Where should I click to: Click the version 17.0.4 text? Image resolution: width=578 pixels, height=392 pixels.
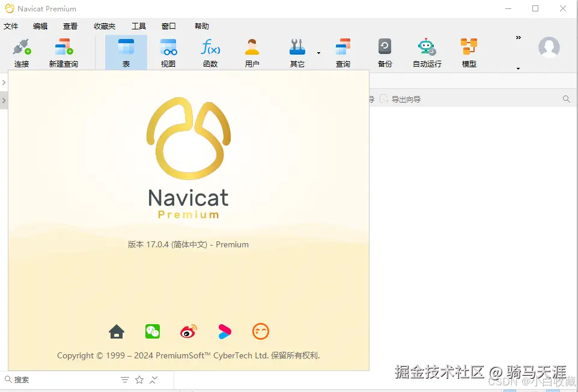tap(188, 244)
